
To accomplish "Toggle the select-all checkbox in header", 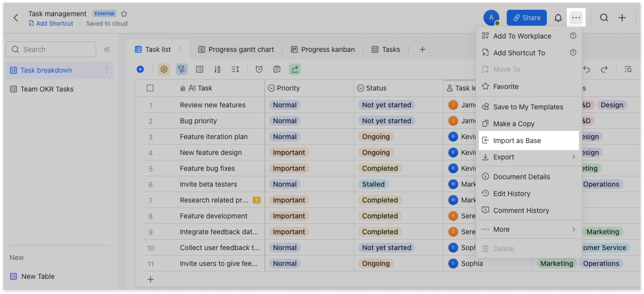I will [x=150, y=88].
